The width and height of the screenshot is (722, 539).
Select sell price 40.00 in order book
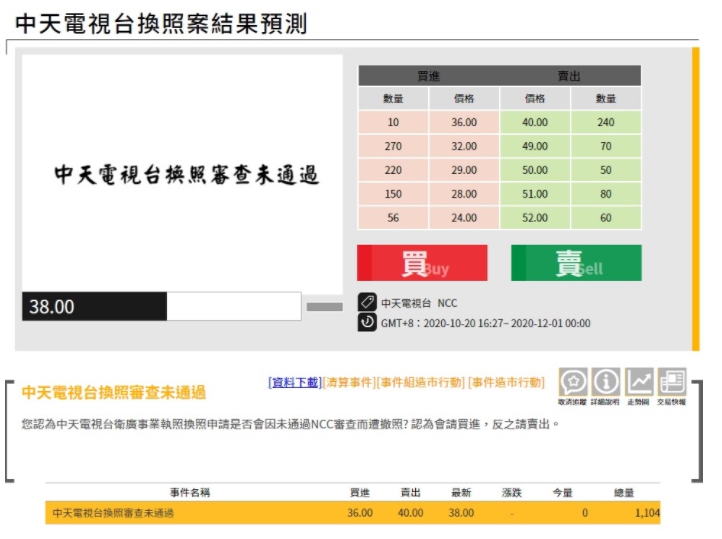point(535,122)
